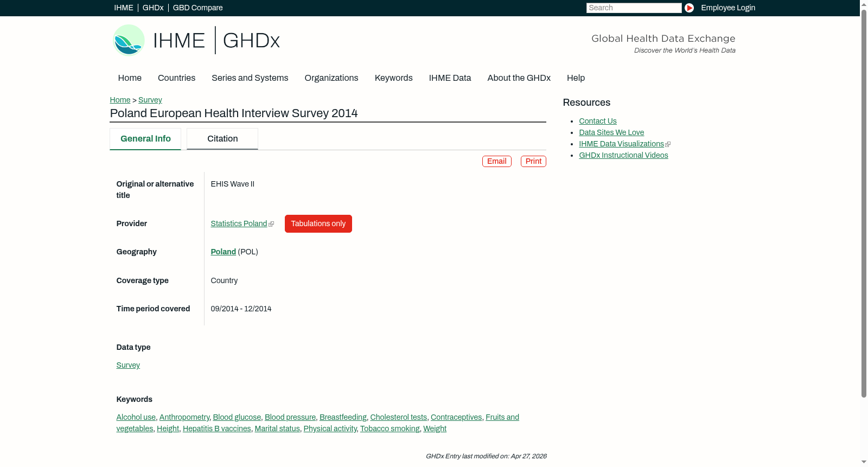Click external link icon beside Statistics Poland
Viewport: 868px width, 467px height.
click(x=271, y=224)
